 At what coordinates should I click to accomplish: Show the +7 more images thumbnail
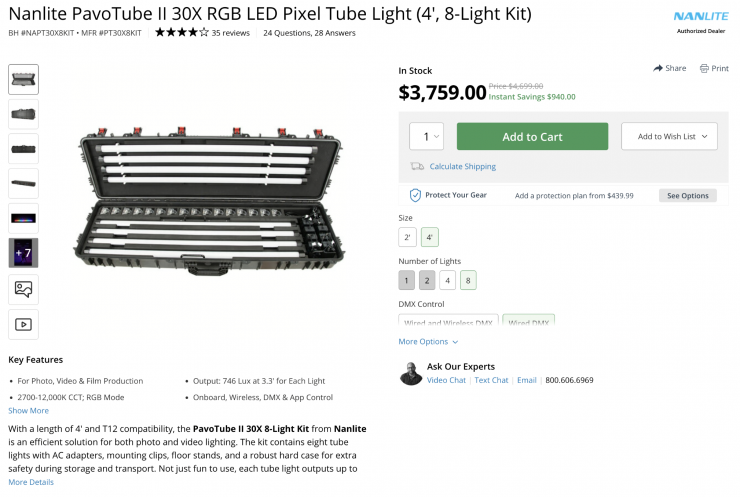point(24,252)
